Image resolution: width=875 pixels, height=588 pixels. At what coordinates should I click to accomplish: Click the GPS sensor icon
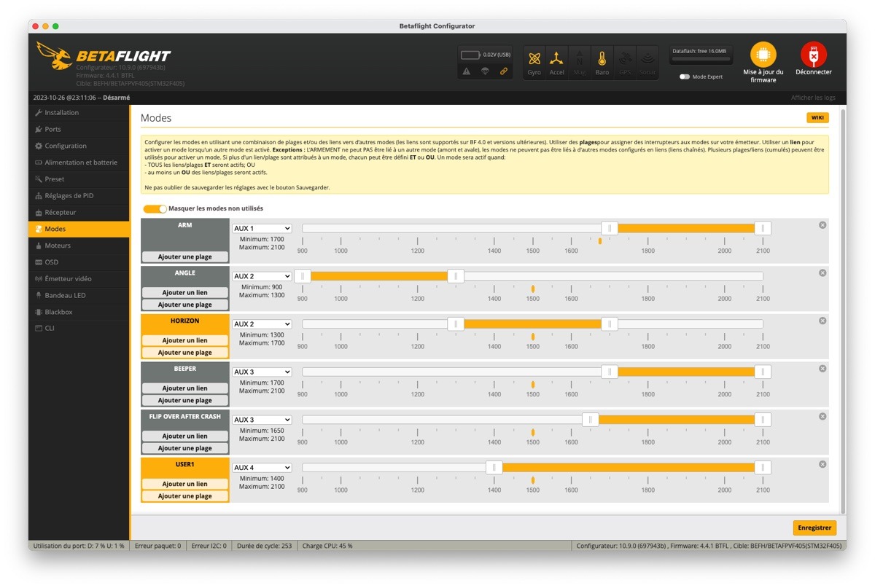pyautogui.click(x=625, y=63)
